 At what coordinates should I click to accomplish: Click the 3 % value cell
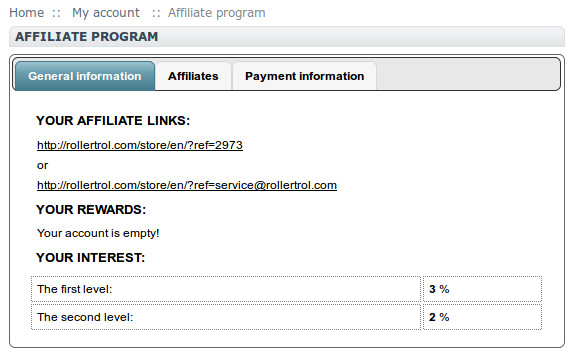[x=482, y=289]
